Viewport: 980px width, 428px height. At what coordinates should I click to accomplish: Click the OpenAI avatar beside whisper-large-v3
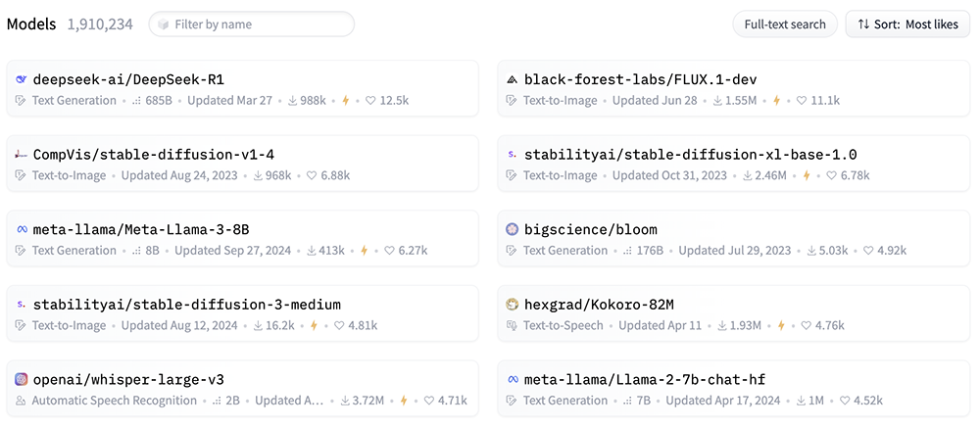click(x=21, y=379)
